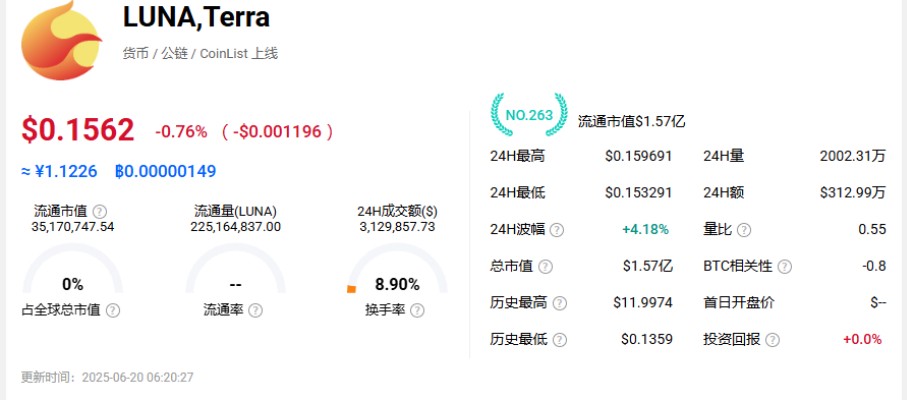Click help icon next to 24H波幅
This screenshot has width=907, height=400.
[x=556, y=230]
